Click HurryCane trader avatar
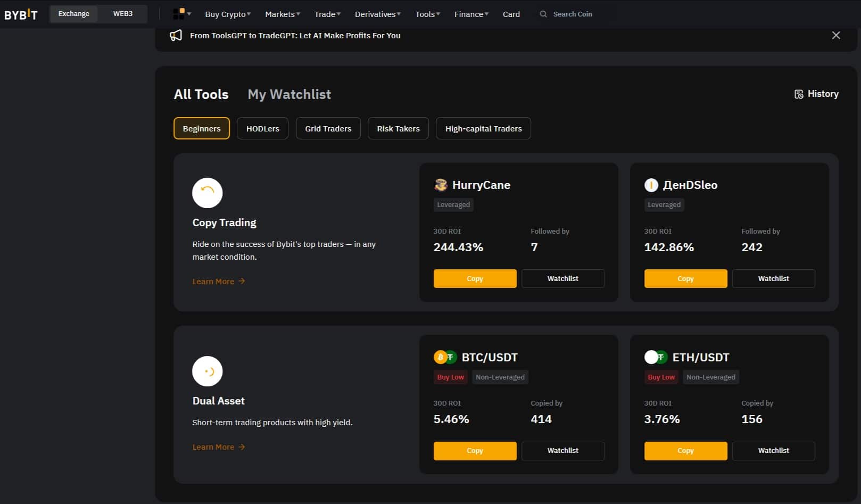The image size is (861, 504). coord(441,185)
